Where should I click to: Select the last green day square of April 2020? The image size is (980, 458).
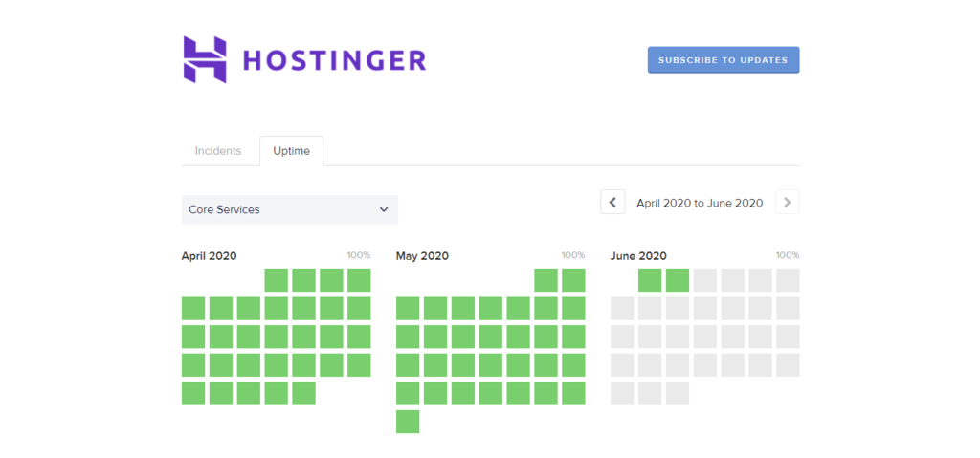[303, 393]
